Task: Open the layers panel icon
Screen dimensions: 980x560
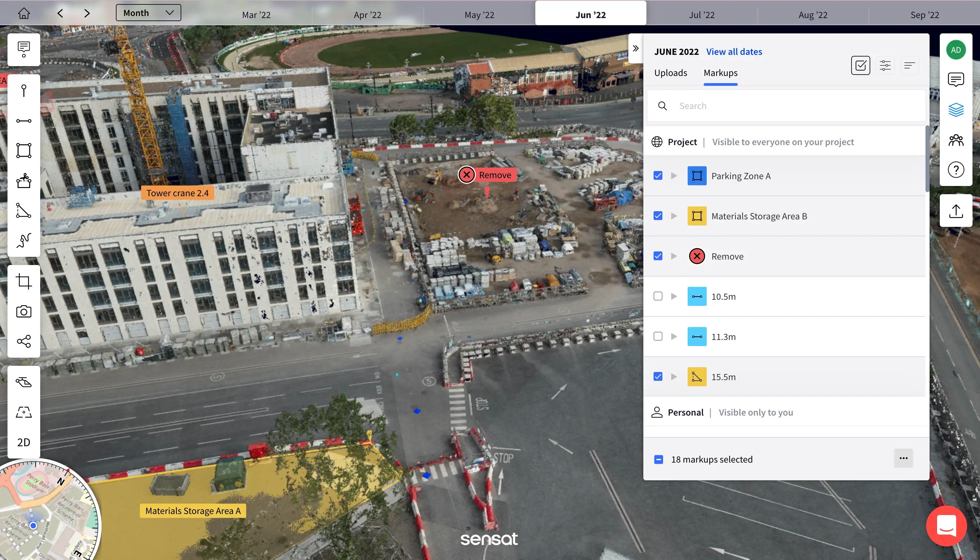Action: [956, 110]
